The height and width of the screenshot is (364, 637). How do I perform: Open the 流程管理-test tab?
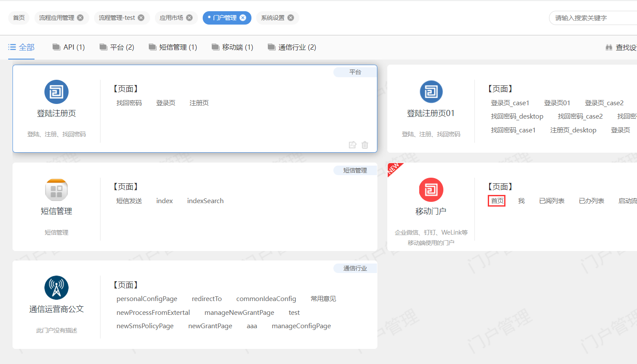point(117,18)
